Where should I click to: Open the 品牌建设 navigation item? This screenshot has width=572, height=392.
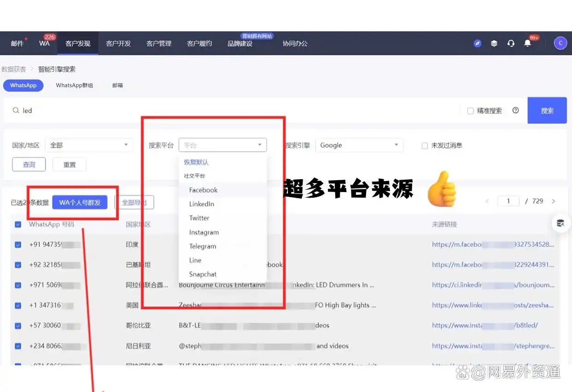click(240, 43)
